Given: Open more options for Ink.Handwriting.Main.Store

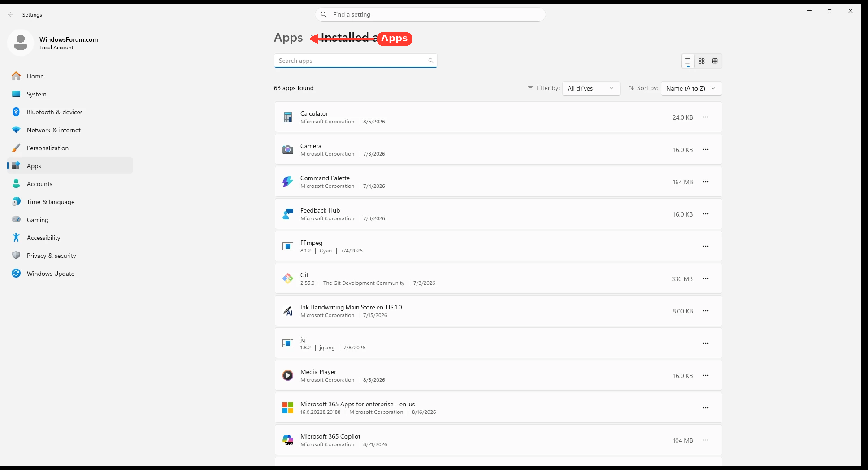Looking at the screenshot, I should point(706,311).
